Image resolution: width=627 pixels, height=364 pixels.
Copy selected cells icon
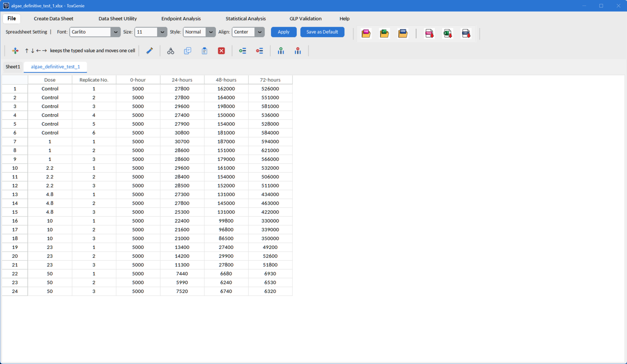tap(187, 51)
